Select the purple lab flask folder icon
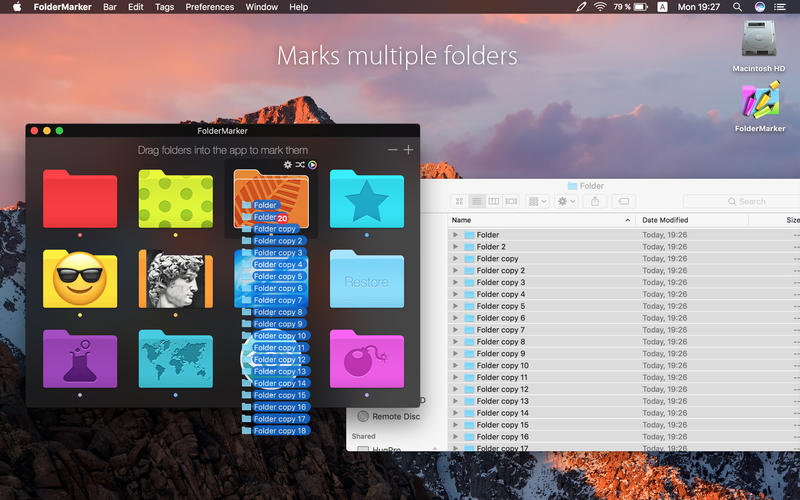800x500 pixels. [x=80, y=359]
